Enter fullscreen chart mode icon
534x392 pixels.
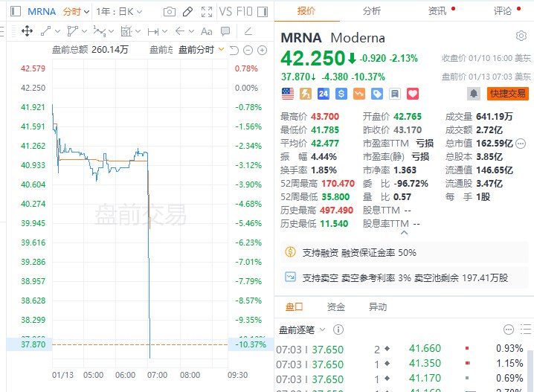pos(206,12)
